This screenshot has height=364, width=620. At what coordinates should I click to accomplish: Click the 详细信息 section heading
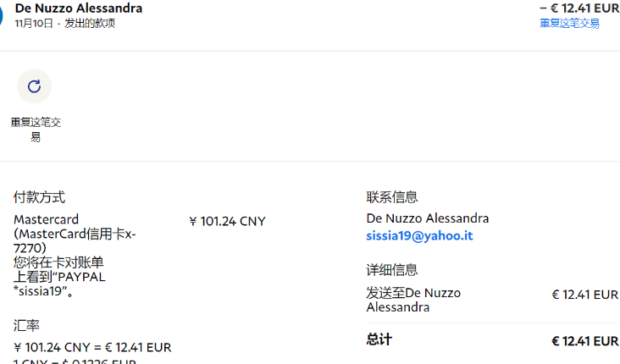391,270
